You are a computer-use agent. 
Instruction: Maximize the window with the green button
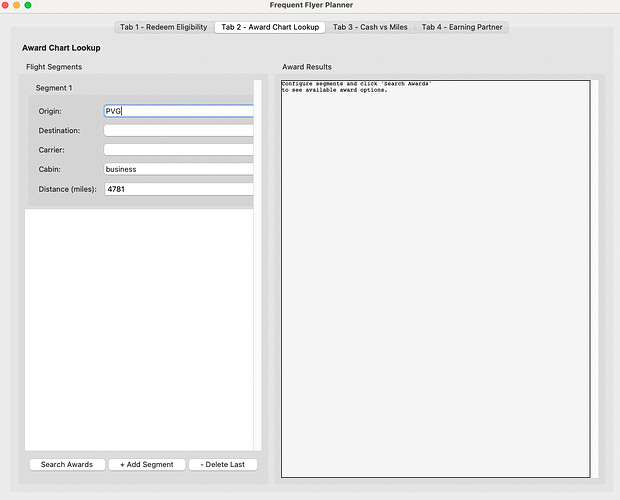click(x=28, y=5)
